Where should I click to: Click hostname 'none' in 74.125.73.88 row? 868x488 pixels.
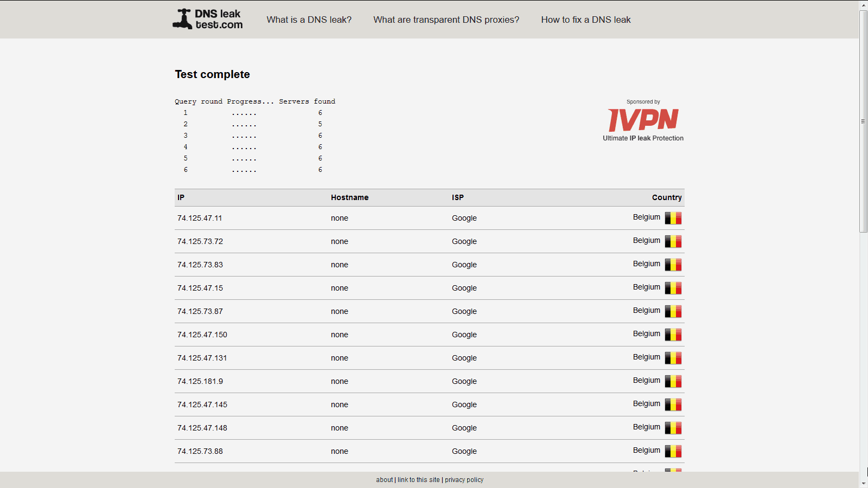click(340, 451)
